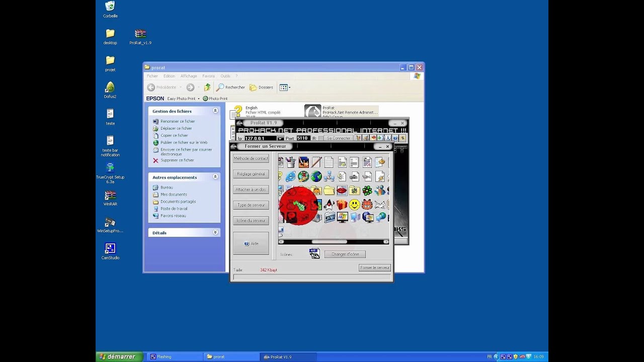Screen dimensions: 644x362
Task: Choose the green ICQ flower icon
Action: click(367, 191)
